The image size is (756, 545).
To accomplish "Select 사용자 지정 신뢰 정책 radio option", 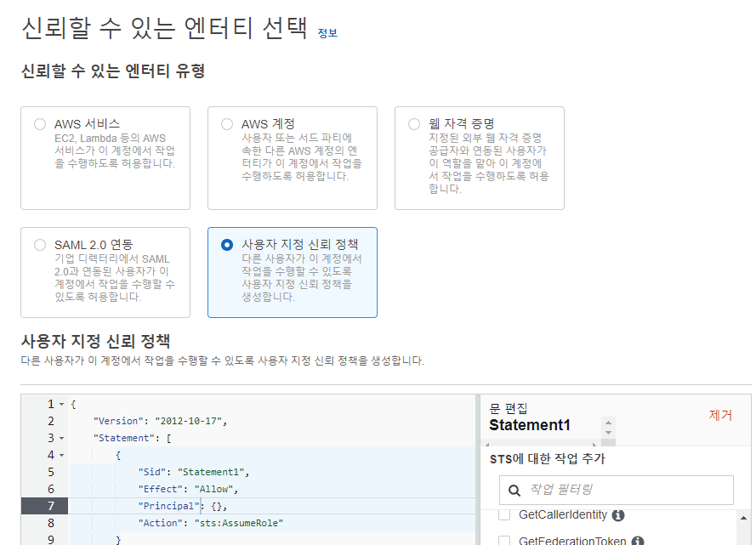I will (227, 245).
